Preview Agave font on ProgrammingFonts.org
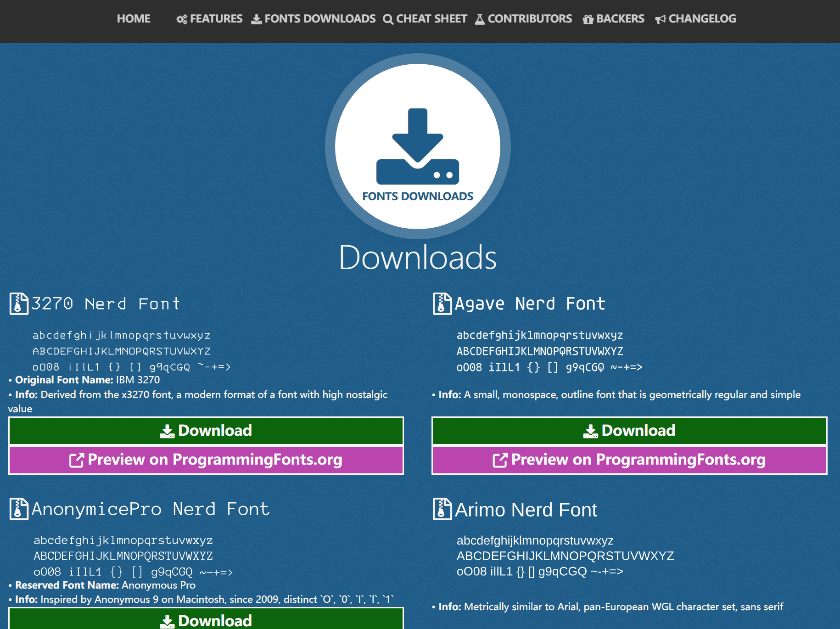This screenshot has height=629, width=840. 629,460
